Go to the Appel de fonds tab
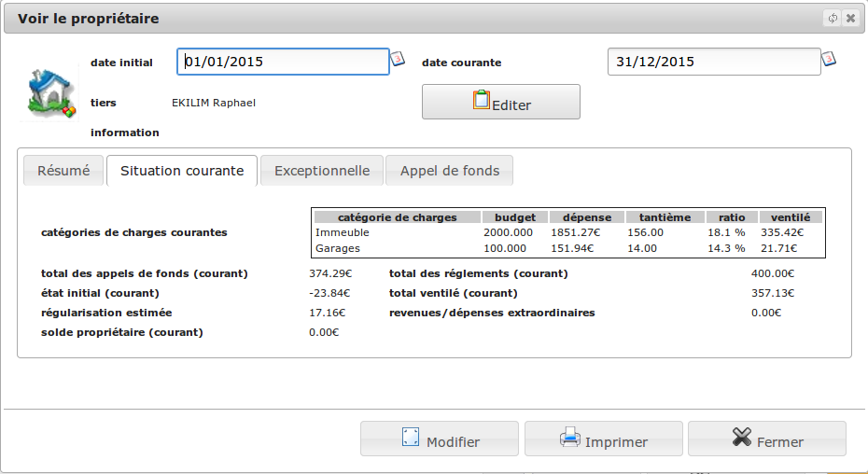The width and height of the screenshot is (868, 474). click(x=449, y=171)
